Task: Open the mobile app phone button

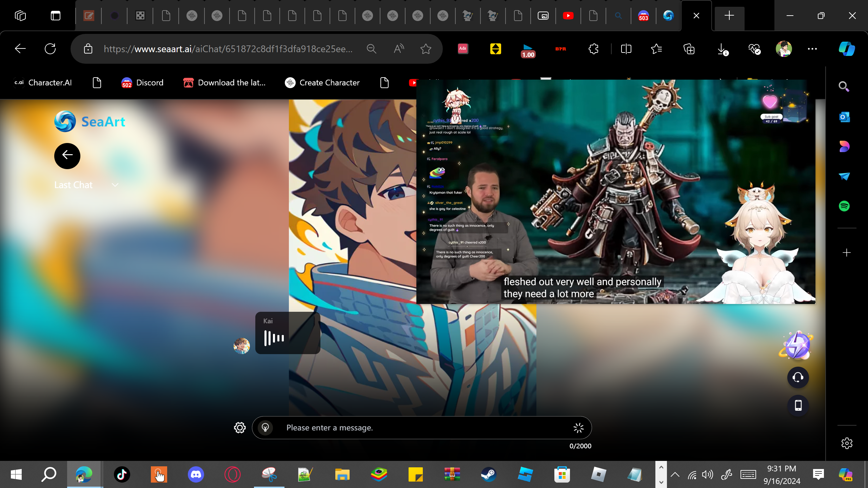Action: tap(798, 406)
